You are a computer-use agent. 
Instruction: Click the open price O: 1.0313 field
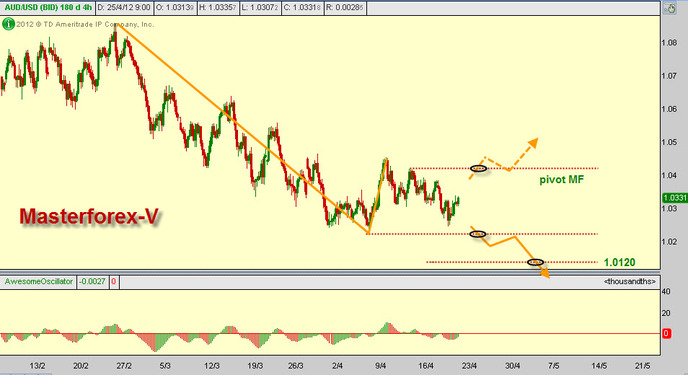(x=175, y=7)
